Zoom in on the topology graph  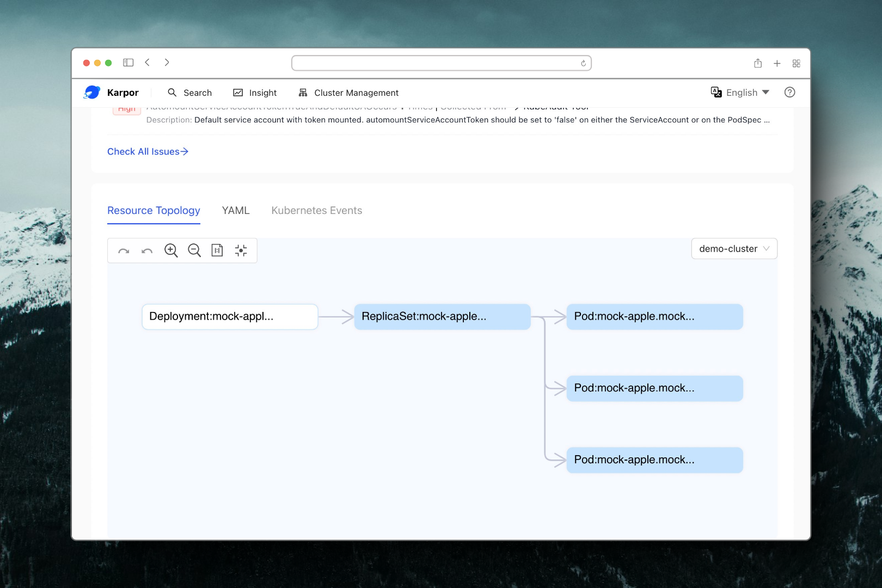[x=171, y=250]
